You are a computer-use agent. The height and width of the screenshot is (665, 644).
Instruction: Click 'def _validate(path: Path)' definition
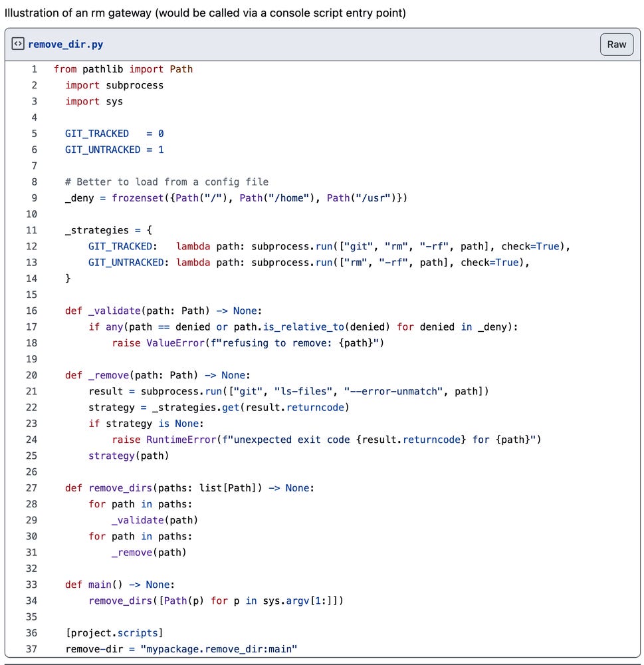point(163,311)
